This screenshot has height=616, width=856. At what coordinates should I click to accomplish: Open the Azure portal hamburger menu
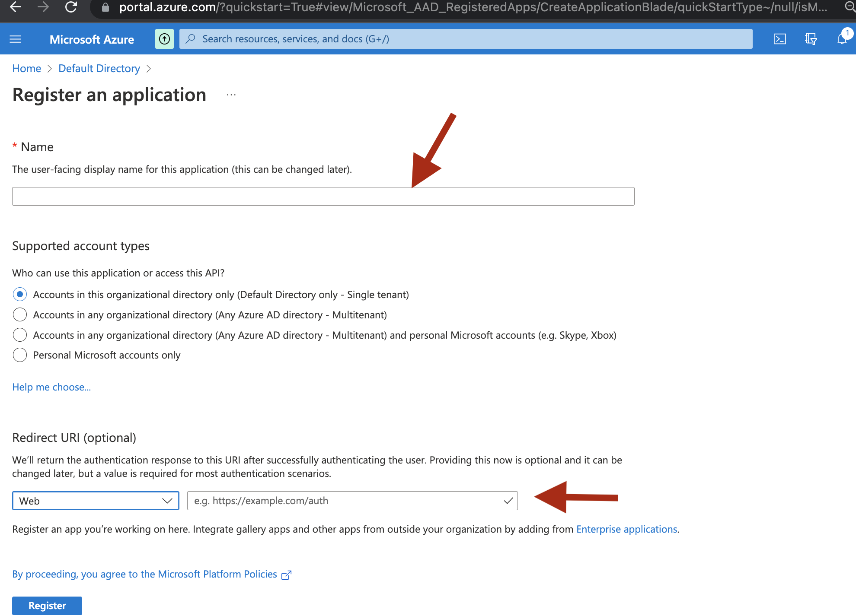pos(15,39)
